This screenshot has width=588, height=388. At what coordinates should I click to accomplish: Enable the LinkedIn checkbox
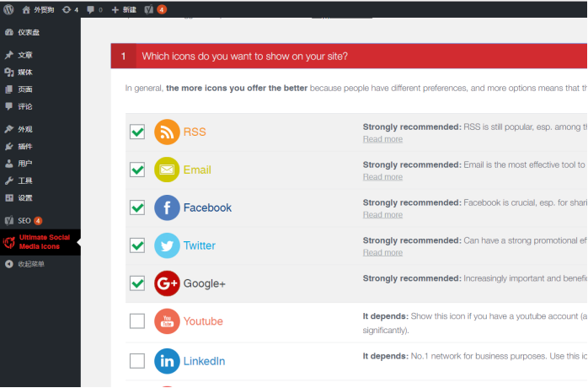tap(137, 361)
